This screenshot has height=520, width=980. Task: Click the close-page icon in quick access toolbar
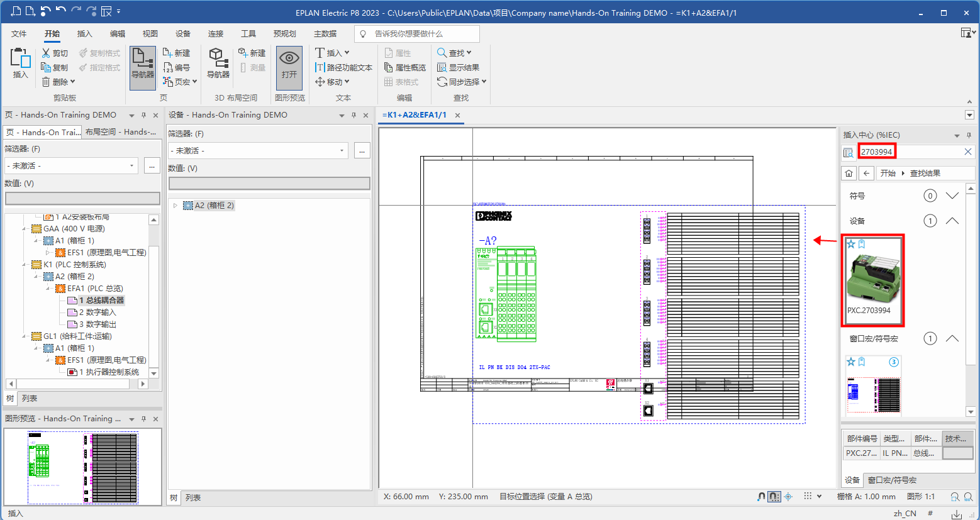pyautogui.click(x=106, y=11)
